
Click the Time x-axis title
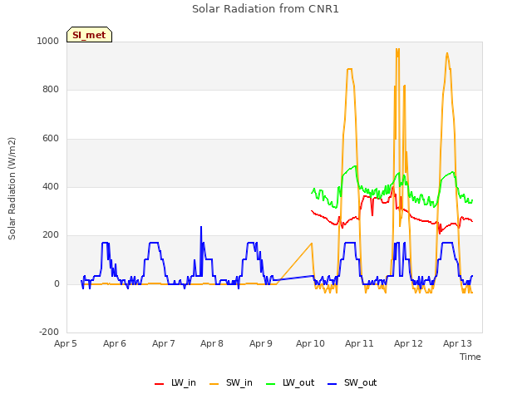(470, 357)
